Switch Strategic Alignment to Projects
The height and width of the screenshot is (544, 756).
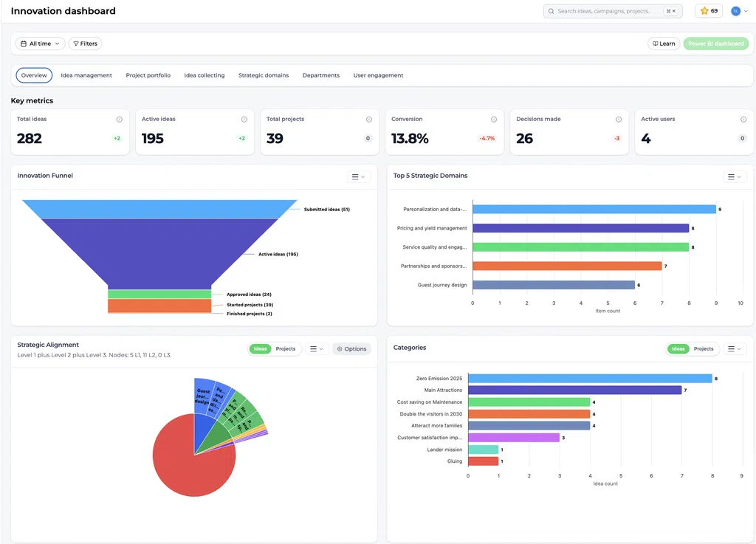(x=286, y=349)
